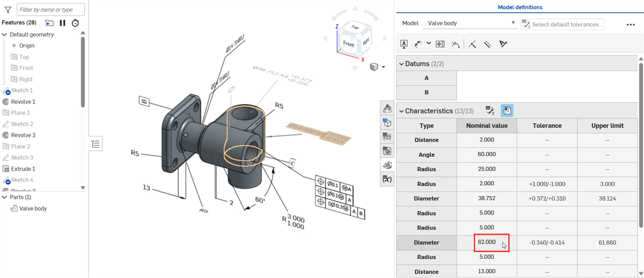
Task: Select the datum annotation tool
Action: 404,44
